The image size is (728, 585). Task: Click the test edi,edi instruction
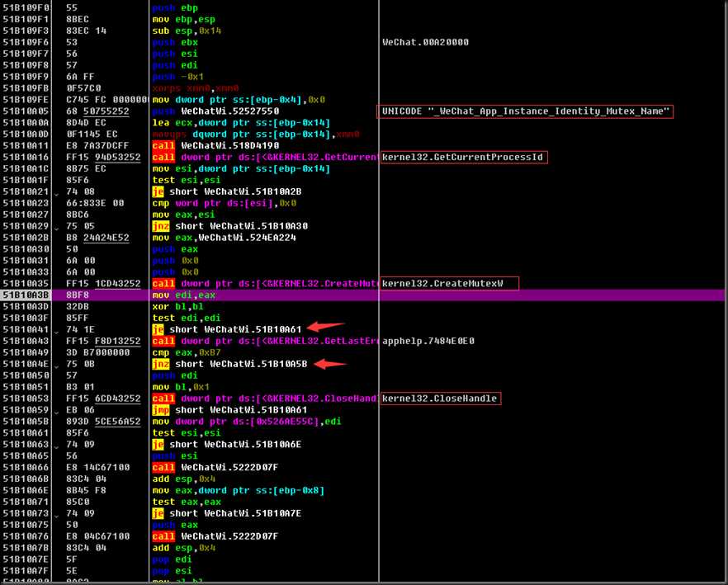tap(187, 318)
